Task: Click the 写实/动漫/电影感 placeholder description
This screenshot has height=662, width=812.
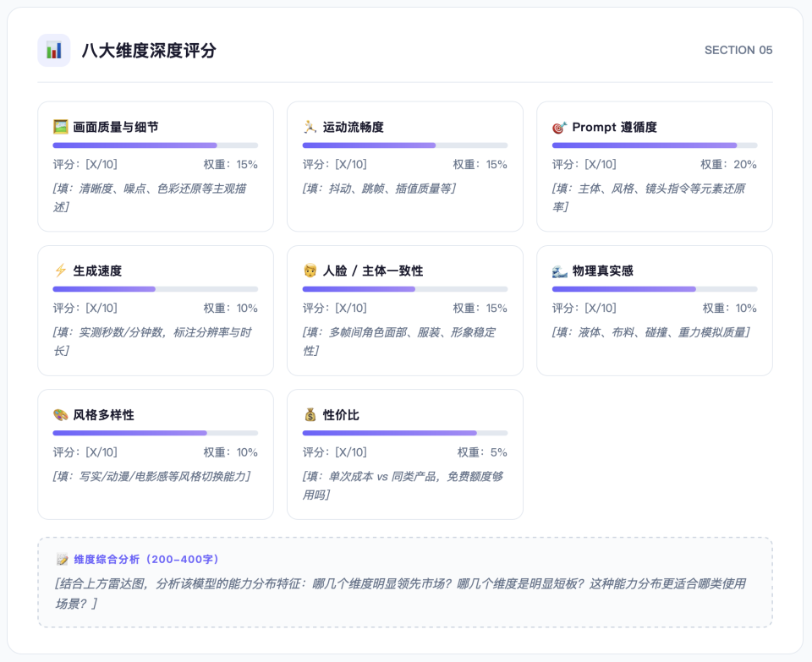Action: (x=151, y=476)
